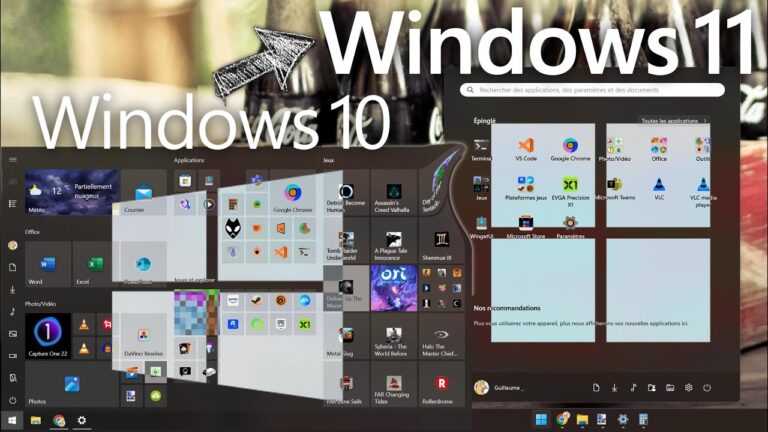Open Music folder in Windows 10 Start rail
Viewport: 768px width, 432px height.
coord(13,312)
